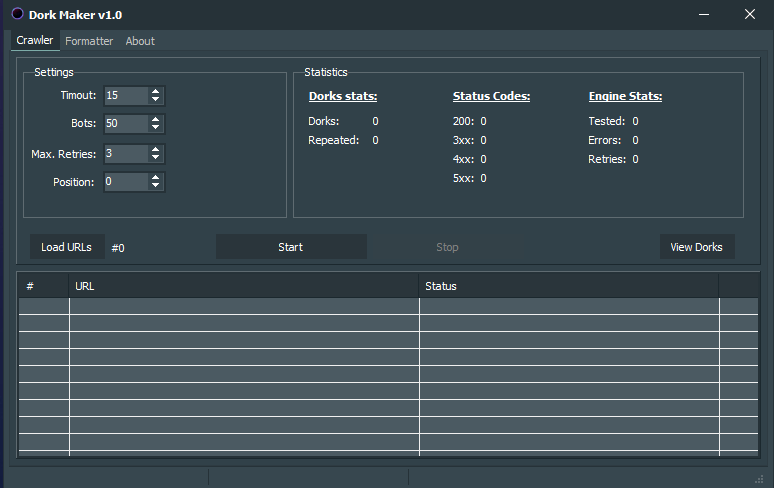774x488 pixels.
Task: Click the 'Retries:' engine stat label
Action: pos(607,159)
